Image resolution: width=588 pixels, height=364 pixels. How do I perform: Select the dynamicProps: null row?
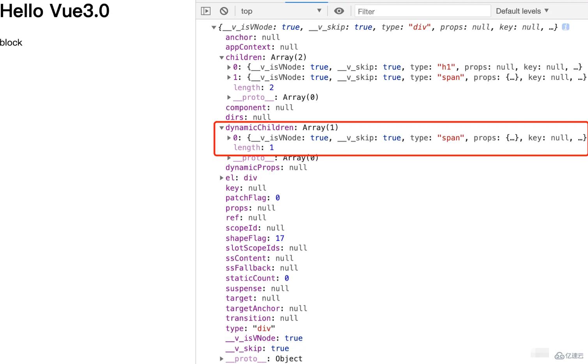(266, 168)
